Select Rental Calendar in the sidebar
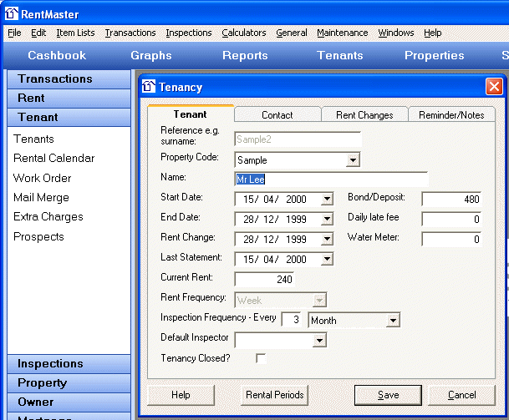 pyautogui.click(x=54, y=158)
